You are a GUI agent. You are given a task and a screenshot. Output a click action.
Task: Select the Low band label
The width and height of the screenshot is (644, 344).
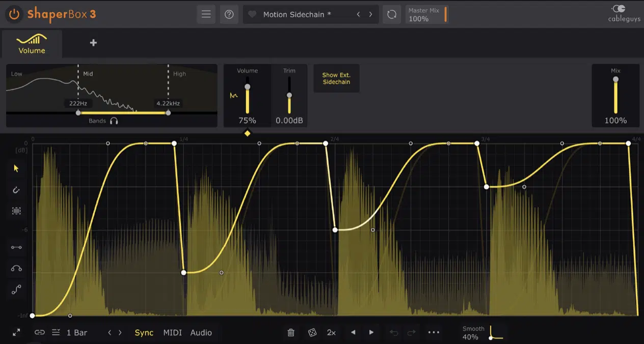17,74
